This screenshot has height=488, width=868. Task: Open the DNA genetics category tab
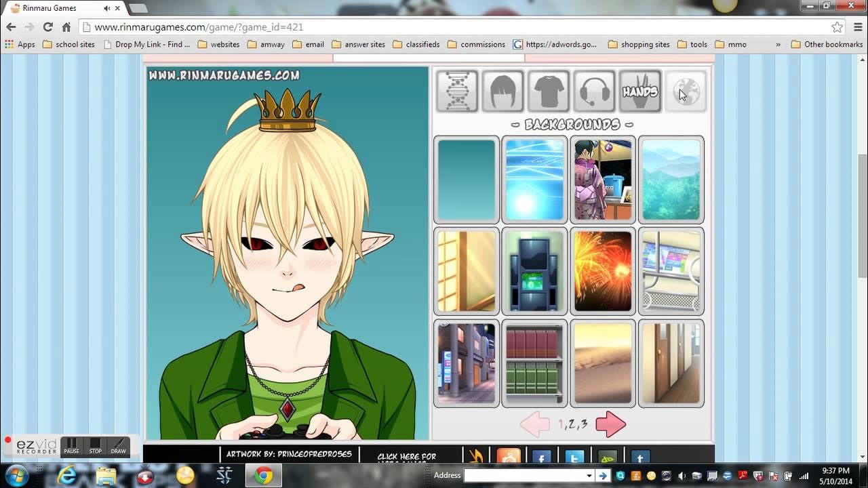click(x=457, y=91)
